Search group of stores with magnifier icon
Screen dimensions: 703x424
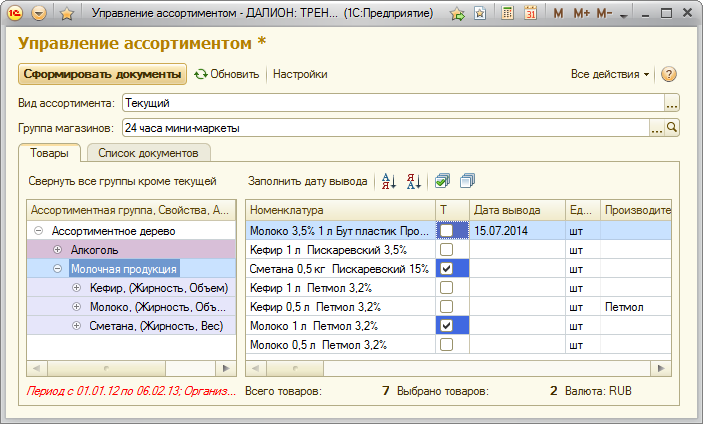point(672,128)
